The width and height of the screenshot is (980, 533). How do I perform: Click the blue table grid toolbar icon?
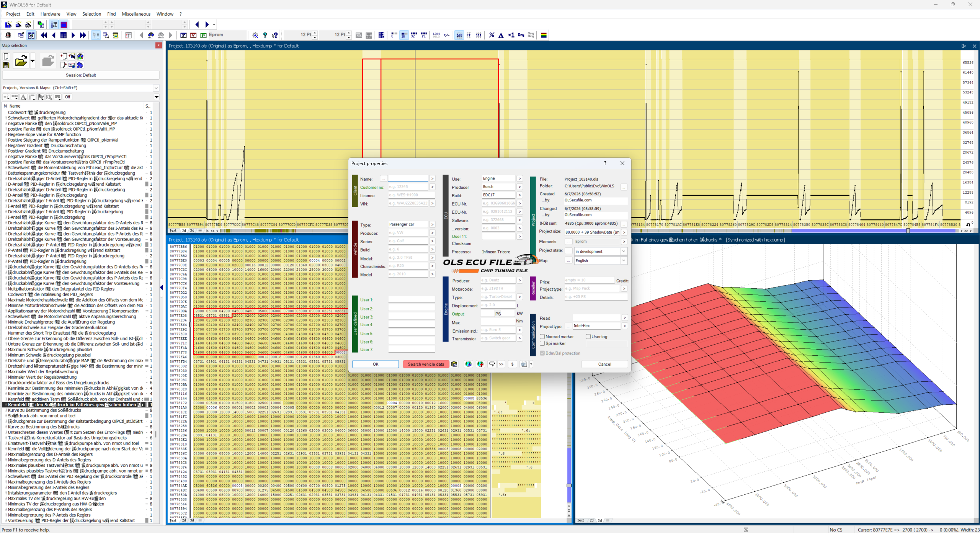(x=64, y=35)
